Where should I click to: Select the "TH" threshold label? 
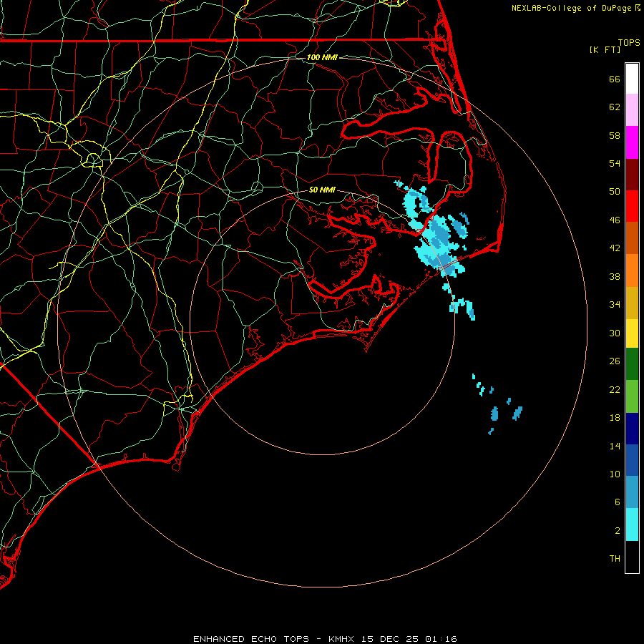[615, 559]
